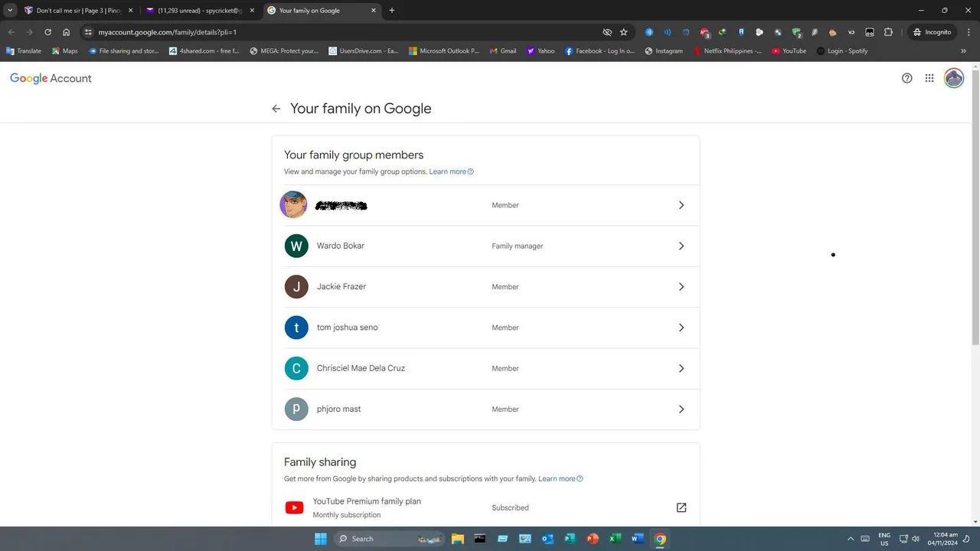Viewport: 980px width, 551px height.
Task: Open the Instagram bookmark
Action: coord(664,51)
